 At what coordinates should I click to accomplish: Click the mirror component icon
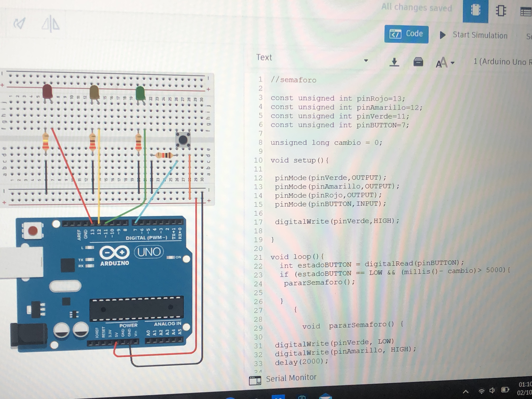[51, 24]
